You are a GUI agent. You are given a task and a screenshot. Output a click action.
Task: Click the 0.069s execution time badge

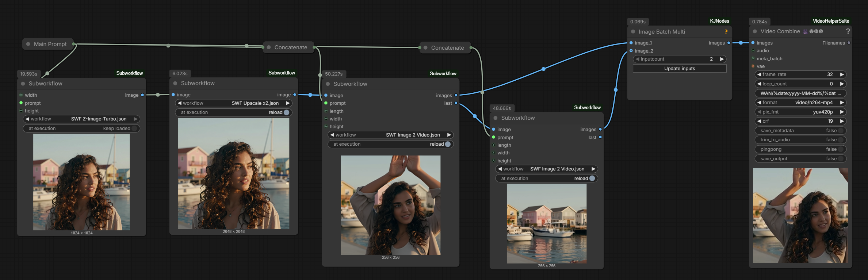click(x=638, y=22)
